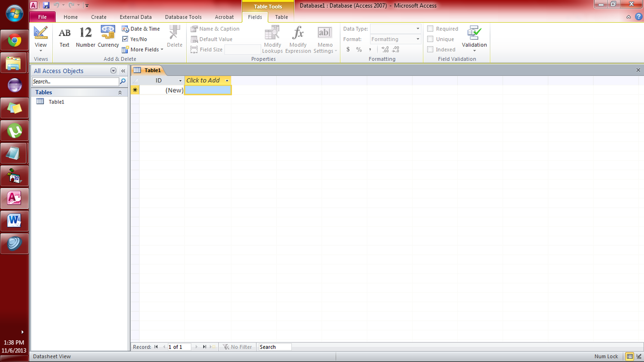The image size is (644, 362).
Task: Insert a Text field from the ribbon
Action: pyautogui.click(x=64, y=38)
